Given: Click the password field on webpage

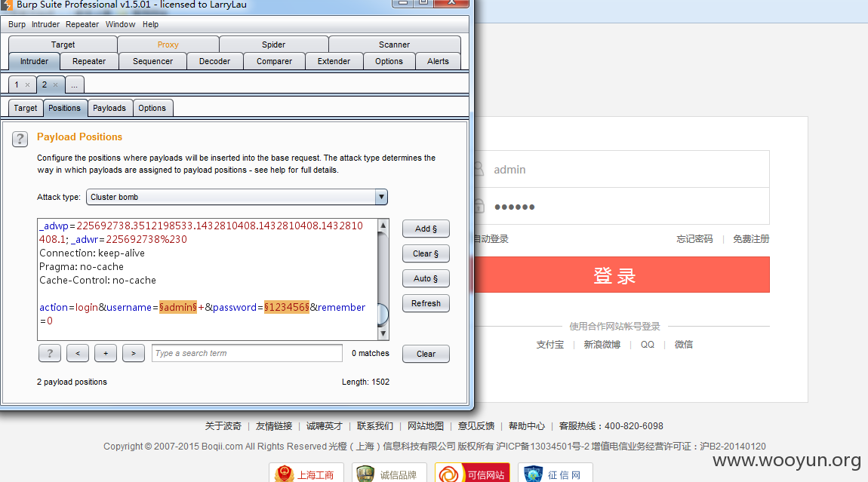Looking at the screenshot, I should (622, 207).
